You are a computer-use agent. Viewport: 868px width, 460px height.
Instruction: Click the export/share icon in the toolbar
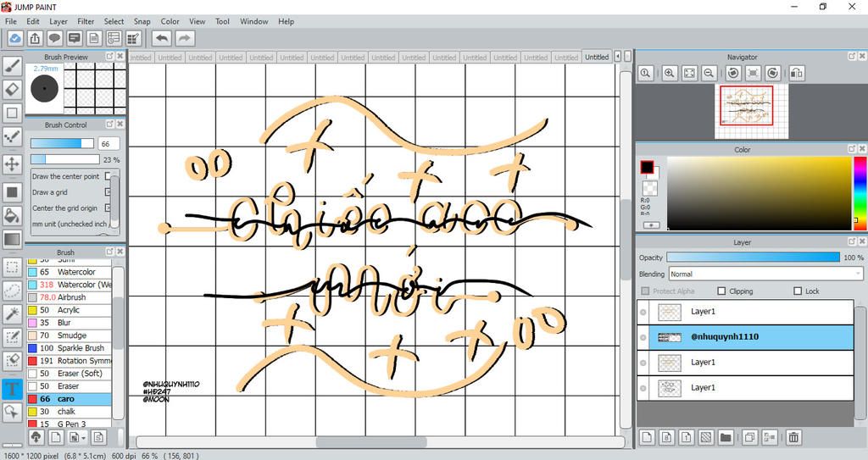(x=35, y=38)
